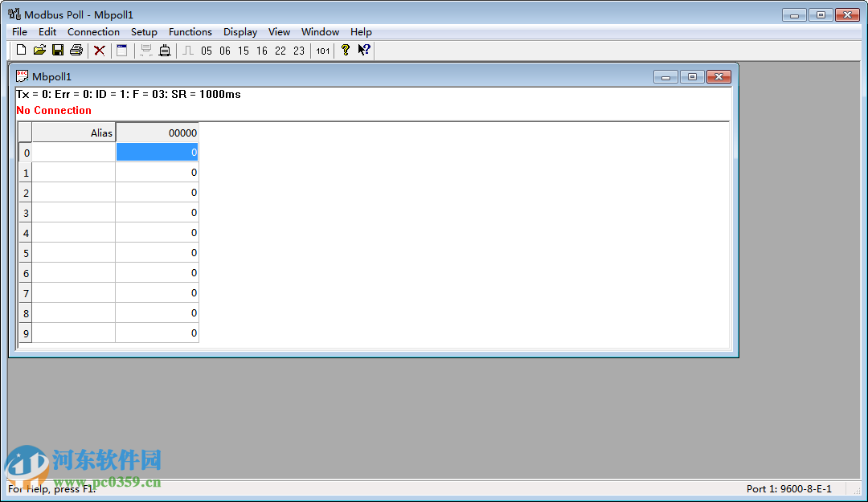Send a 06 Write Single Register command

pos(225,50)
